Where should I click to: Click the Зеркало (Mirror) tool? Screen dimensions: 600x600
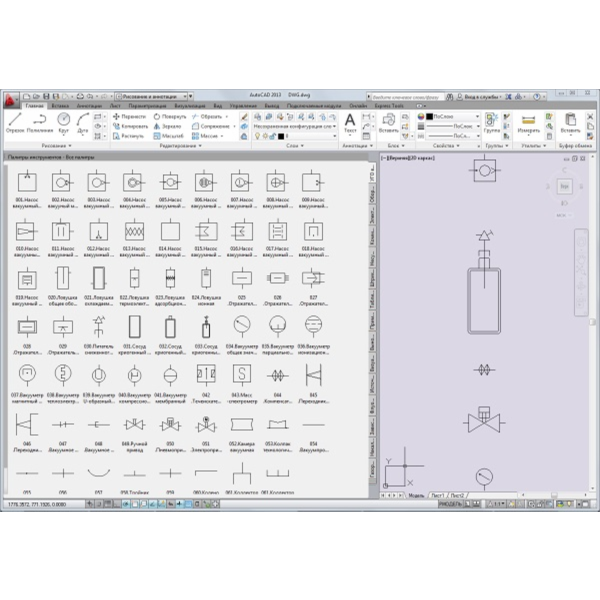[167, 126]
